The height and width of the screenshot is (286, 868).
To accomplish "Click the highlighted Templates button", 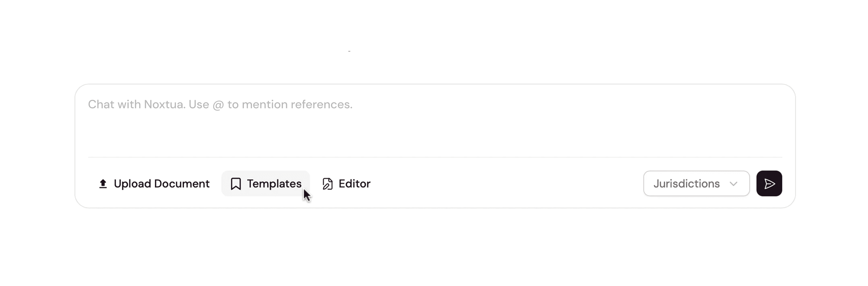I will pyautogui.click(x=266, y=184).
